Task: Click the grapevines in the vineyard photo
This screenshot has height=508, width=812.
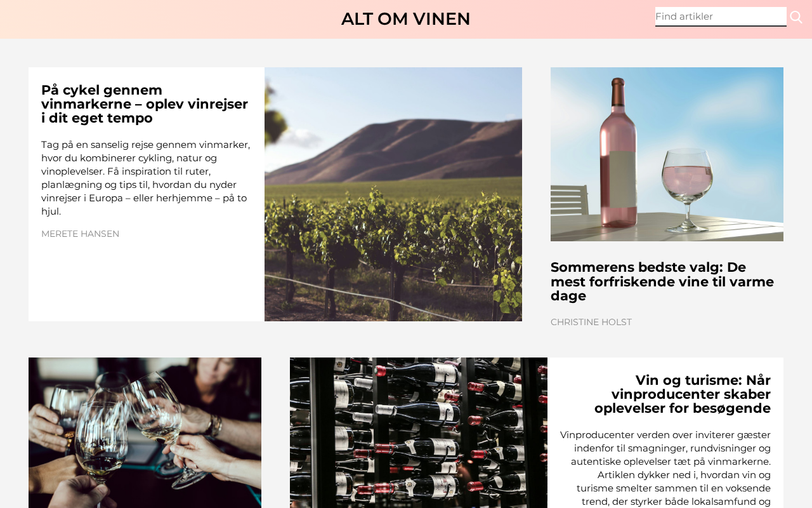Action: [x=393, y=254]
